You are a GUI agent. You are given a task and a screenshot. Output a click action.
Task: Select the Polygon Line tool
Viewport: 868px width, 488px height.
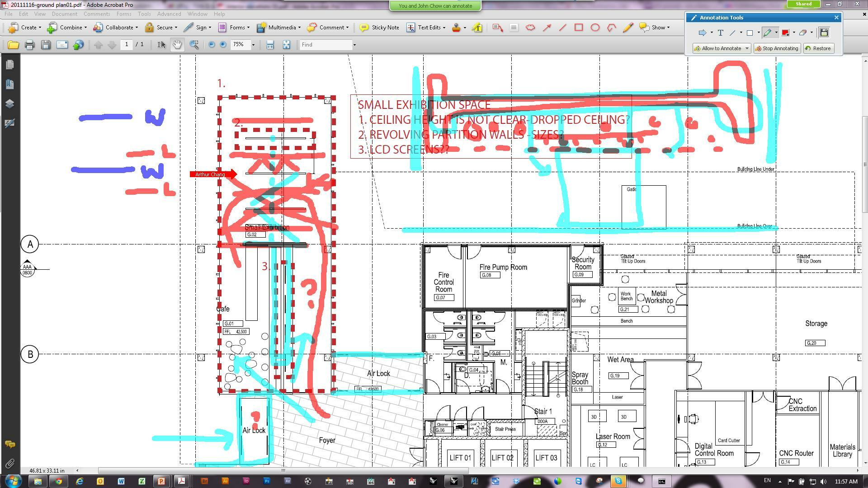612,28
